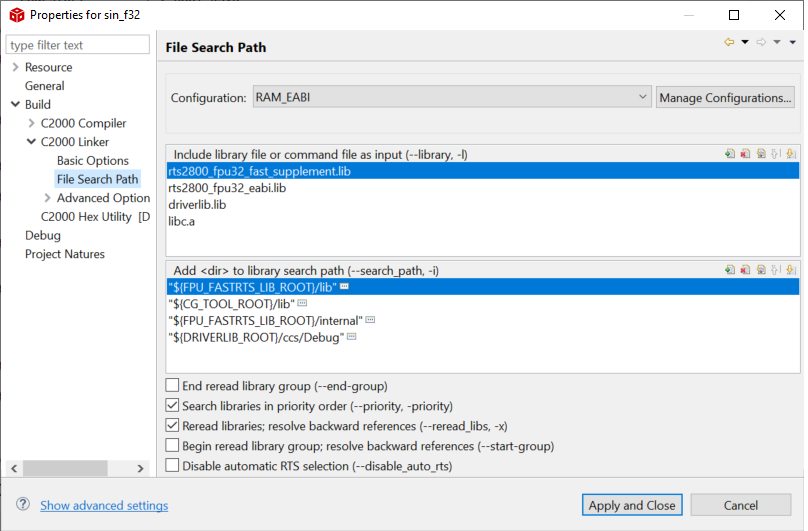Enable Disable automatic RTS selection checkbox
This screenshot has width=808, height=531.
click(173, 465)
